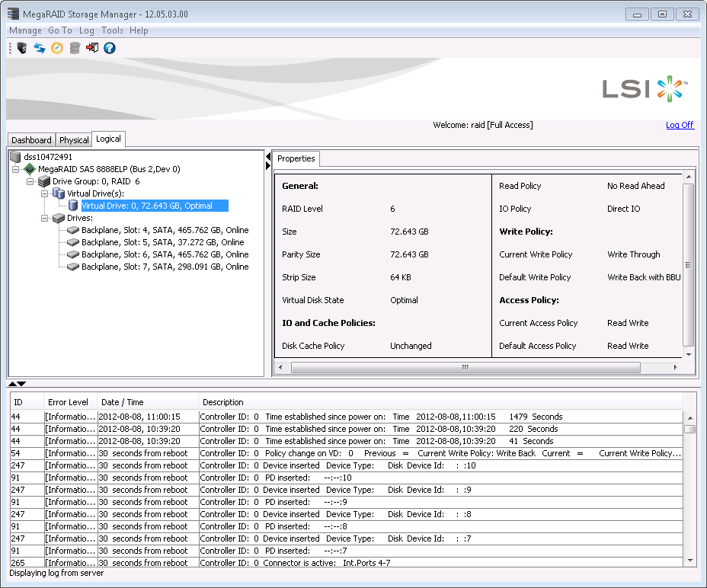Viewport: 707px width, 588px height.
Task: Select Virtual Drive: 0, 72.643 GB, Optimal
Action: click(x=155, y=206)
